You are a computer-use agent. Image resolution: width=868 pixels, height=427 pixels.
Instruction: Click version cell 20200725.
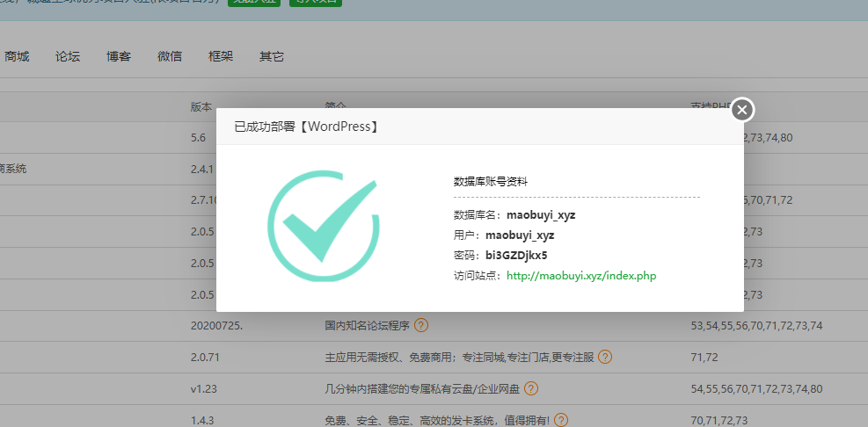click(216, 326)
